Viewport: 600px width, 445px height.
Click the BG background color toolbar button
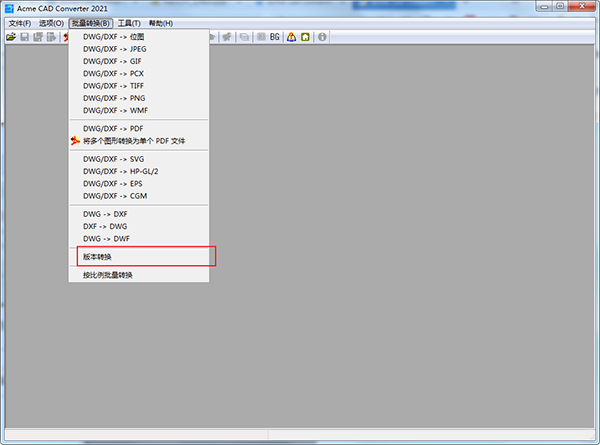(x=274, y=37)
